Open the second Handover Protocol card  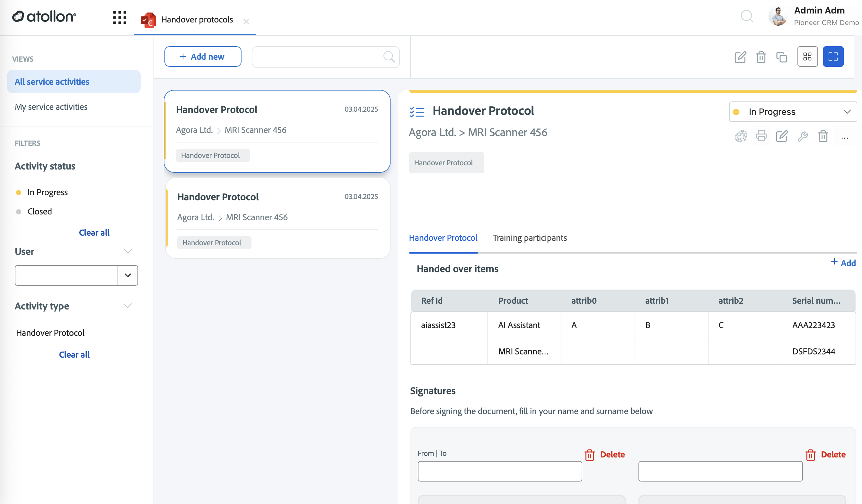coord(278,218)
